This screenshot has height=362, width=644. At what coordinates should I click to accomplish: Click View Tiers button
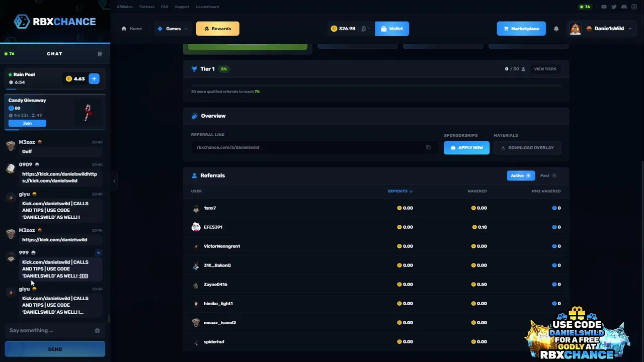pos(545,69)
